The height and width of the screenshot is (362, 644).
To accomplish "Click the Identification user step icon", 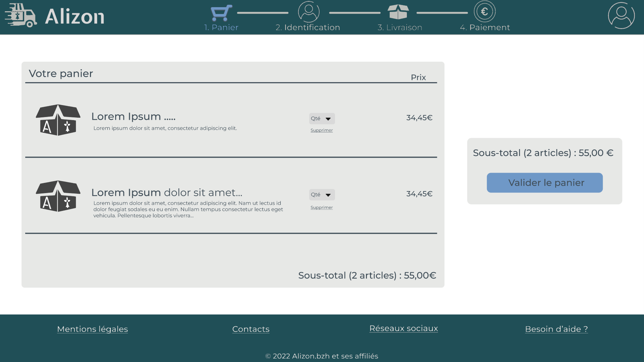I will tap(308, 12).
